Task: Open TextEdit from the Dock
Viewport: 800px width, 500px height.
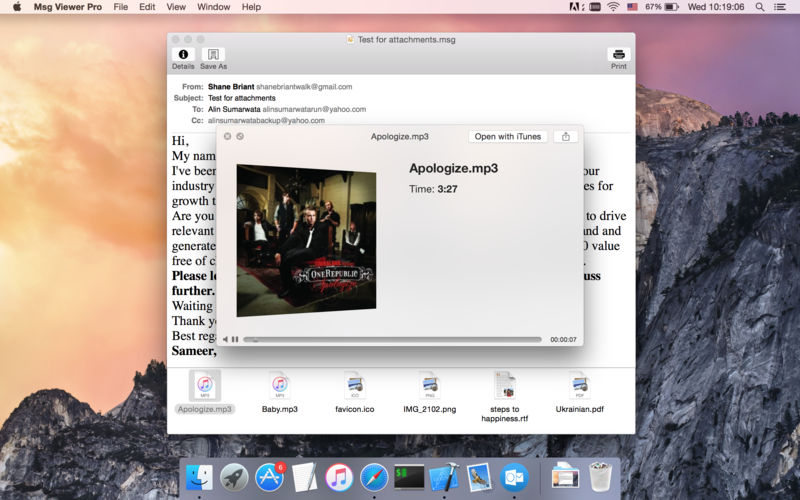Action: (x=305, y=478)
